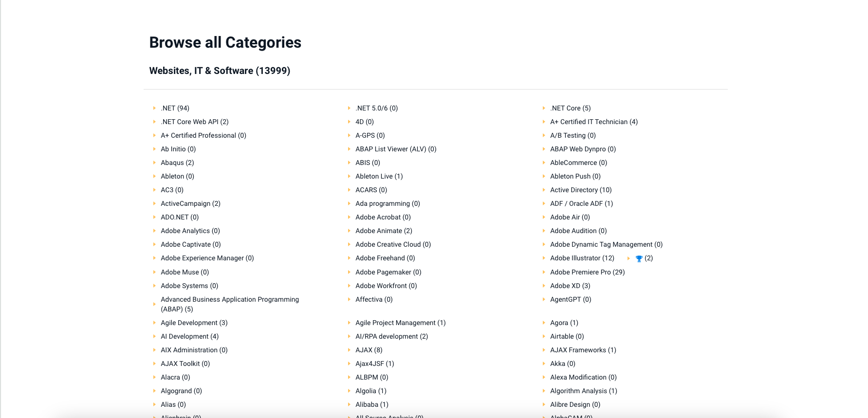Open Adobe Air (0) category
The width and height of the screenshot is (868, 418).
point(570,217)
